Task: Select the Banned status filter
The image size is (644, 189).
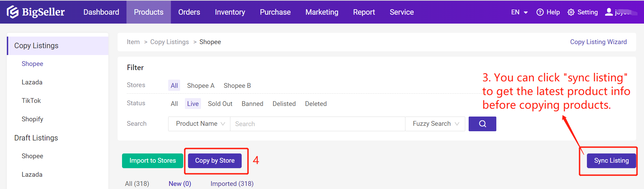Action: point(252,104)
